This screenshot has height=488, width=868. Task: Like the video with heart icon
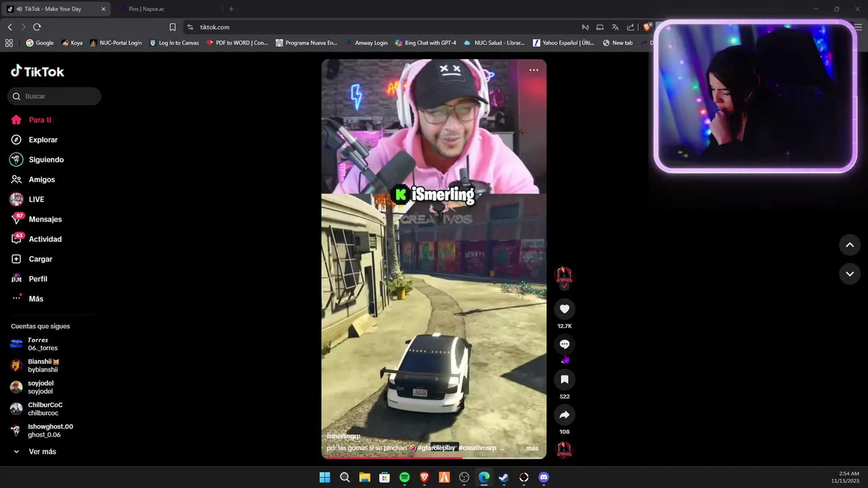pyautogui.click(x=564, y=309)
